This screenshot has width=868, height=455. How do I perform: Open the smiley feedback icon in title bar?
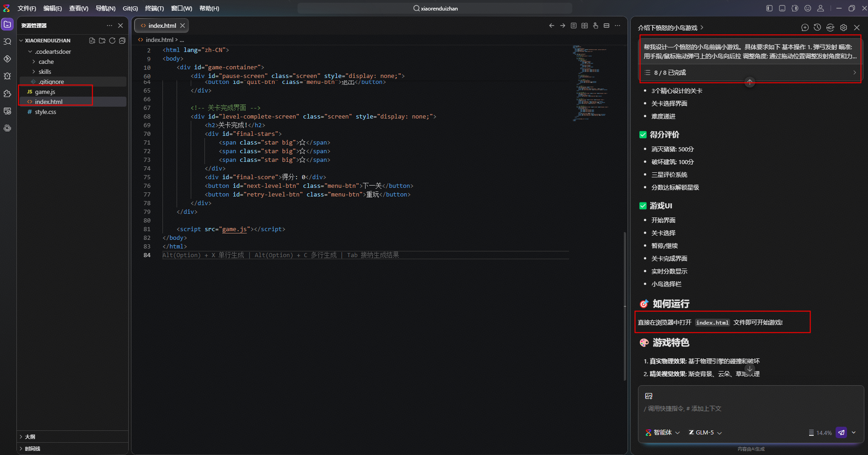(808, 8)
